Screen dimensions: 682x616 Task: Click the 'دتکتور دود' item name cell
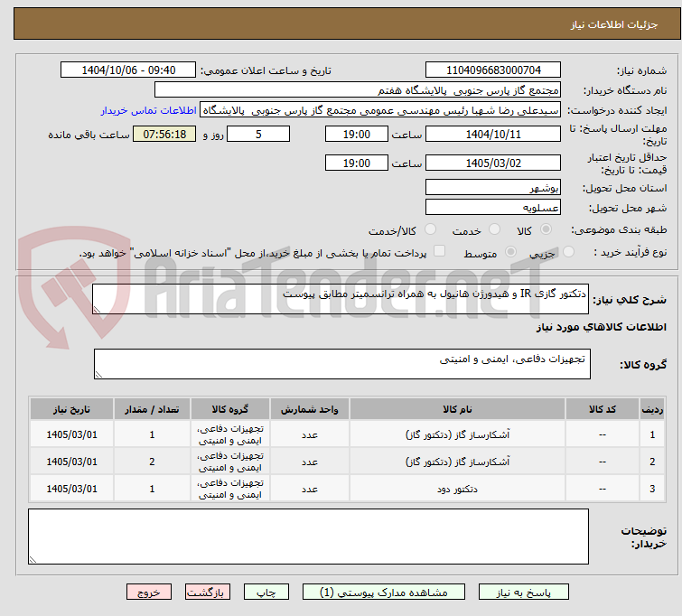(457, 489)
